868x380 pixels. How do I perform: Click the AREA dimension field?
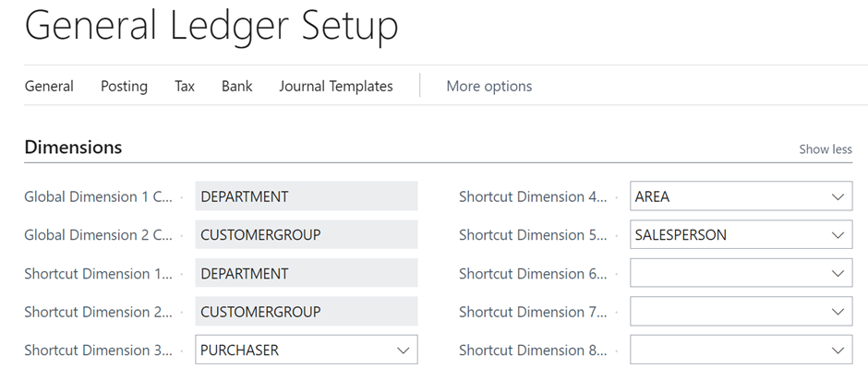pyautogui.click(x=741, y=196)
